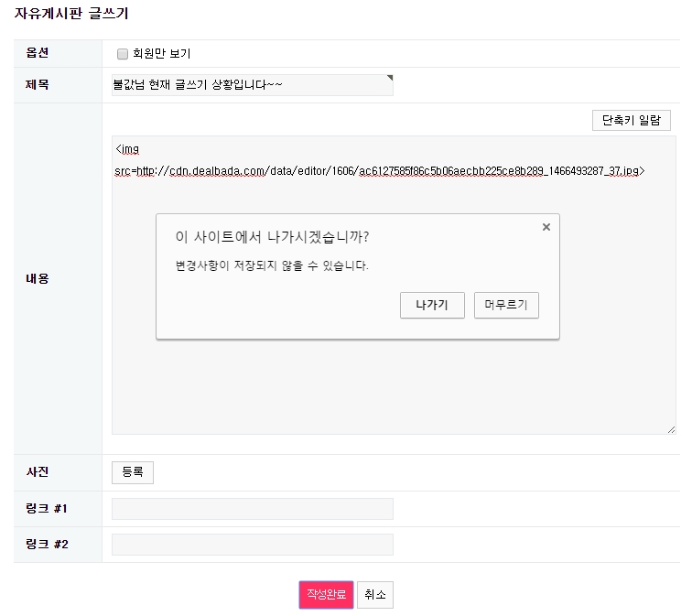Click 등록 to upload a photo
This screenshot has width=692, height=616.
click(x=133, y=472)
